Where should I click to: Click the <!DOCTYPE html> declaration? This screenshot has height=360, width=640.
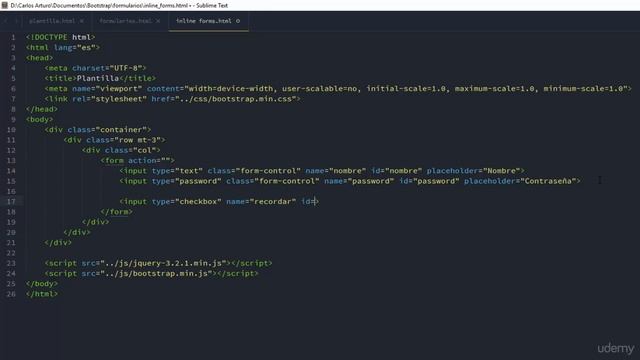(60, 37)
